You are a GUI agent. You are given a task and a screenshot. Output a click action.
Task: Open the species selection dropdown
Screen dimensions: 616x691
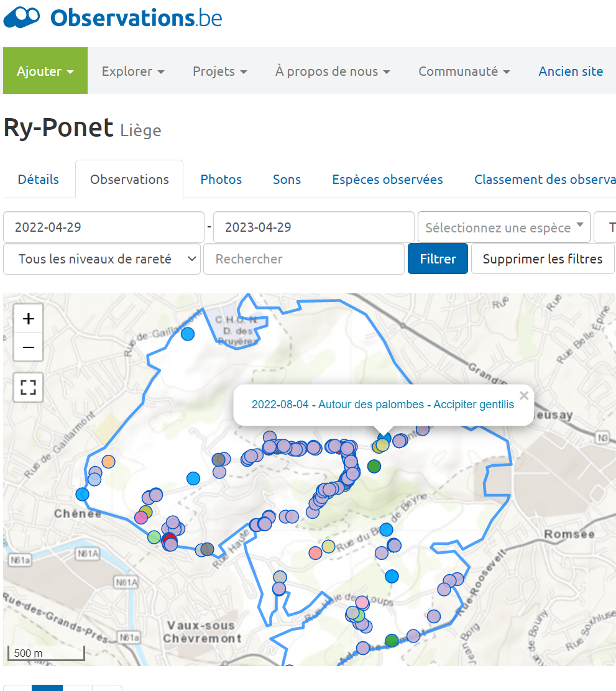tap(504, 227)
